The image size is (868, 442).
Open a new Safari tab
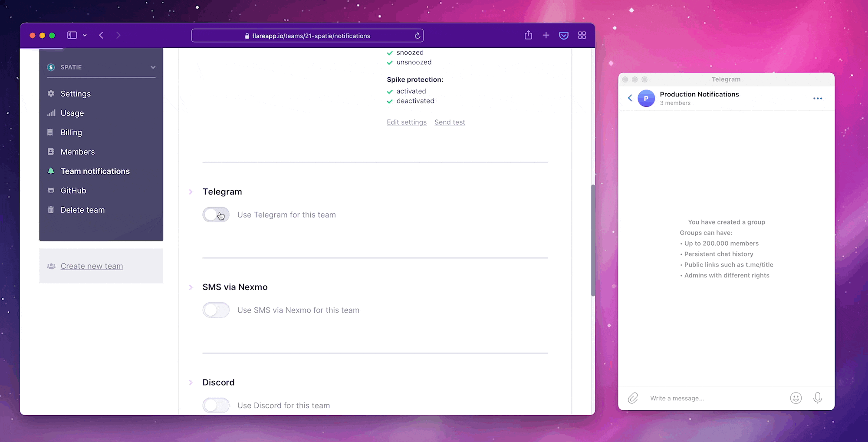(546, 35)
